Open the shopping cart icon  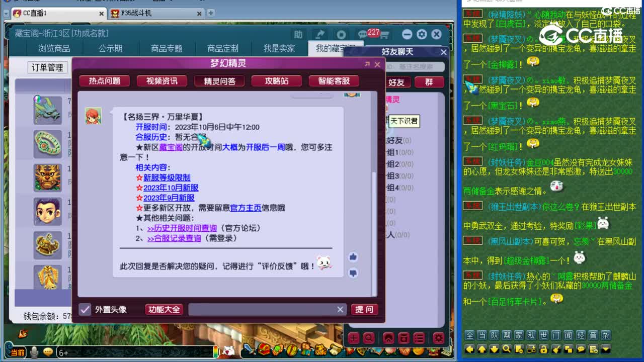pyautogui.click(x=384, y=35)
